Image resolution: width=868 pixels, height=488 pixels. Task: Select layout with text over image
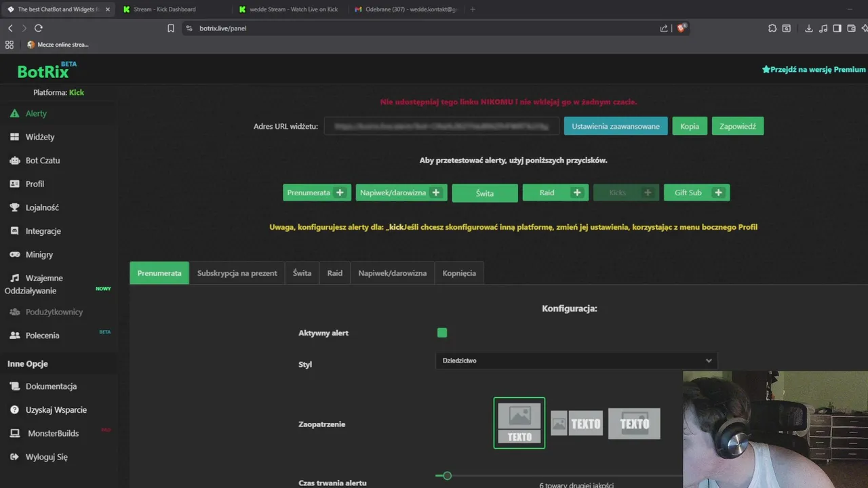pos(634,424)
